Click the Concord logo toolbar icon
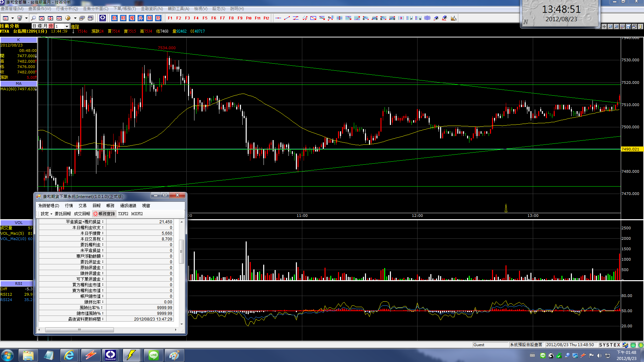Viewport: 644px width, 362px height. 103,18
